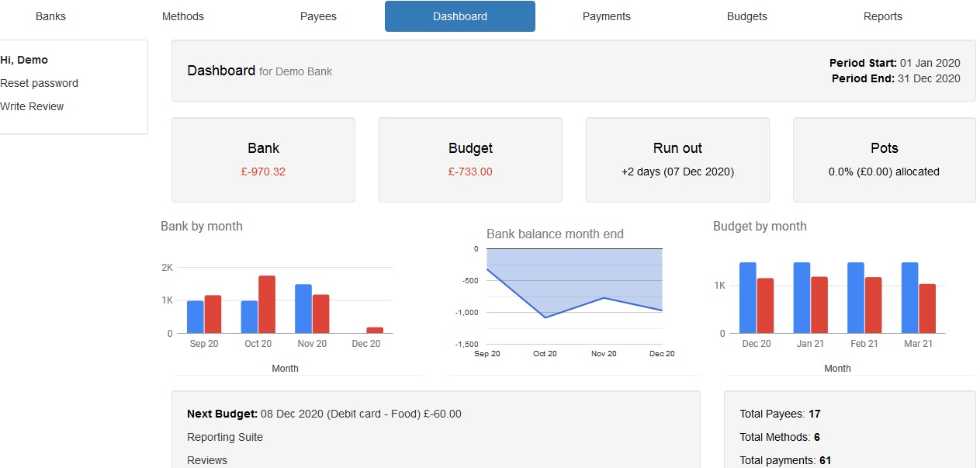Open the Pots allocation card

(x=884, y=160)
